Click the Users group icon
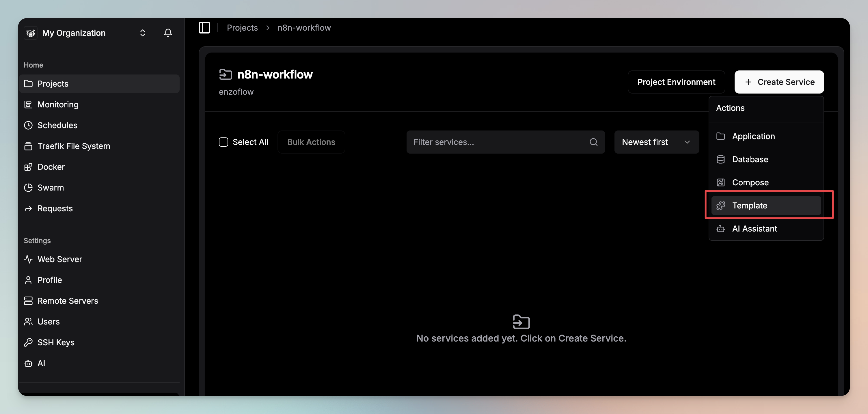The width and height of the screenshot is (868, 414). (28, 322)
